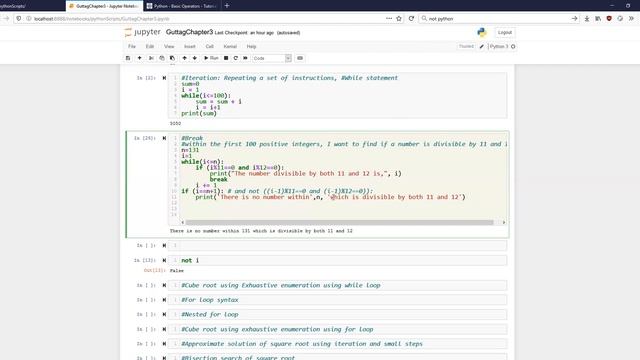Click the horizontal scrollbar in Break cell
This screenshot has height=360, width=640.
340,222
